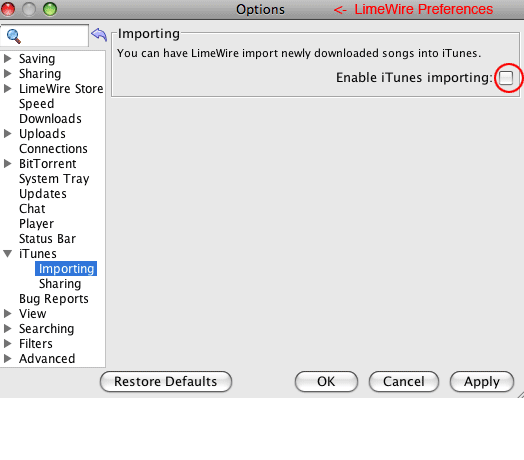Viewport: 524px width, 460px height.
Task: Click the magnifier search icon
Action: [x=14, y=36]
